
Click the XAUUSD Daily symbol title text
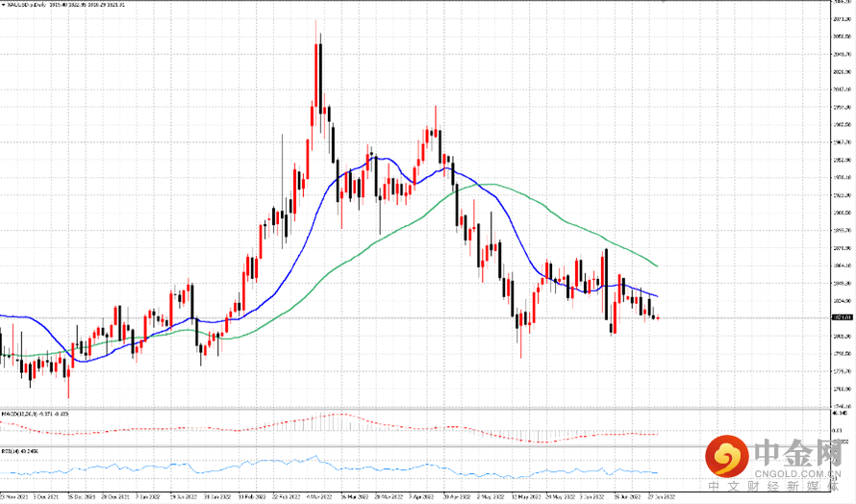pyautogui.click(x=26, y=5)
